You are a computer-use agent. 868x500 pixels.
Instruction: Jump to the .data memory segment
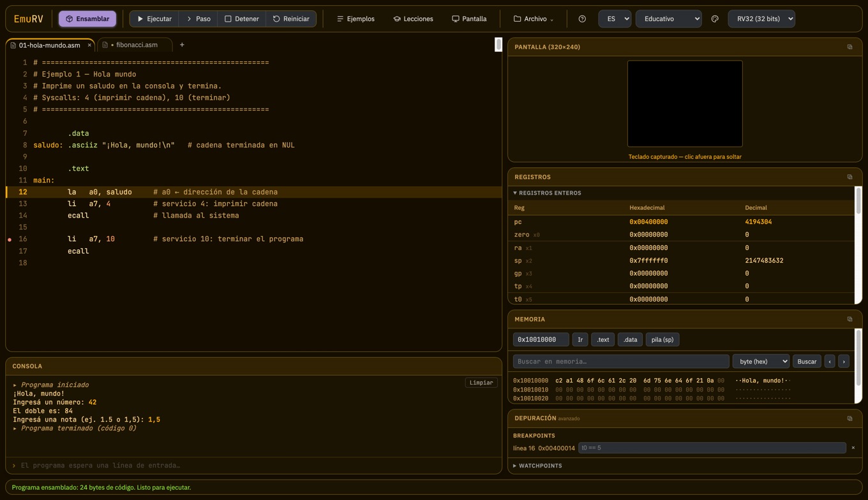630,340
